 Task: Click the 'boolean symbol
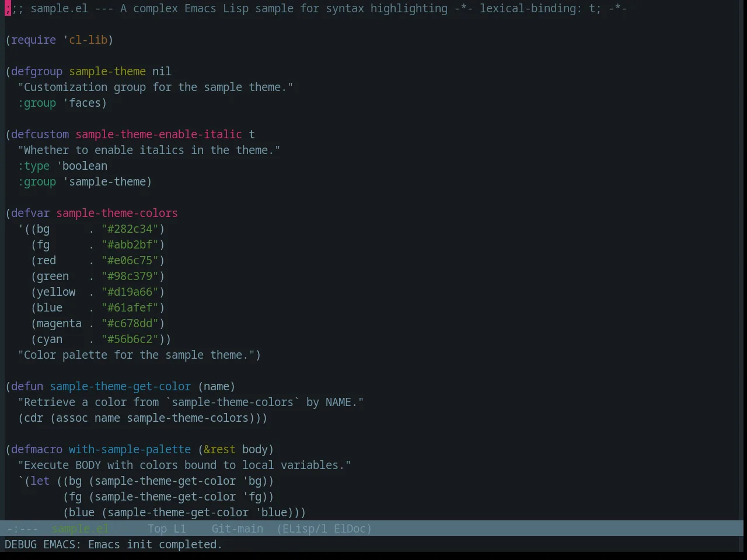click(82, 166)
